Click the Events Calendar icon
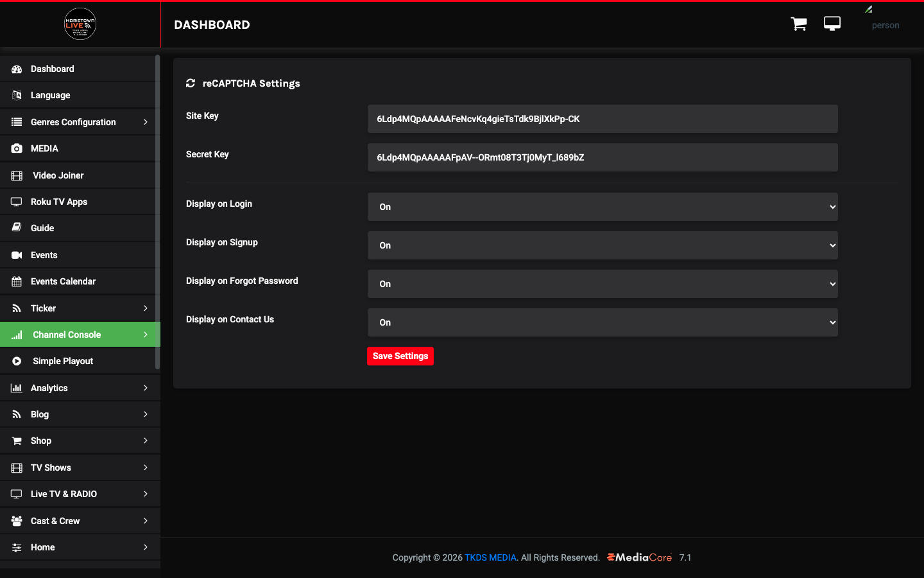 tap(17, 281)
